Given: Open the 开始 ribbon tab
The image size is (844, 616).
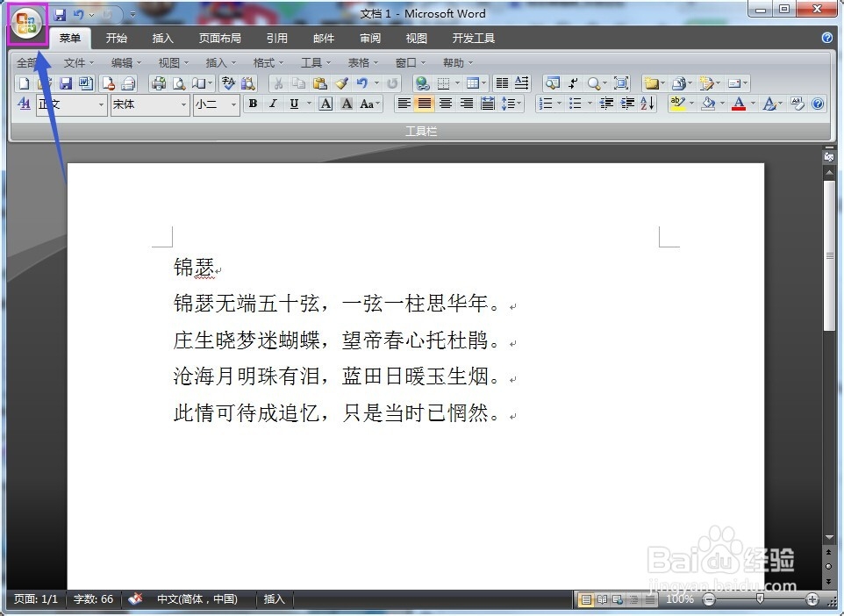Looking at the screenshot, I should coord(117,39).
